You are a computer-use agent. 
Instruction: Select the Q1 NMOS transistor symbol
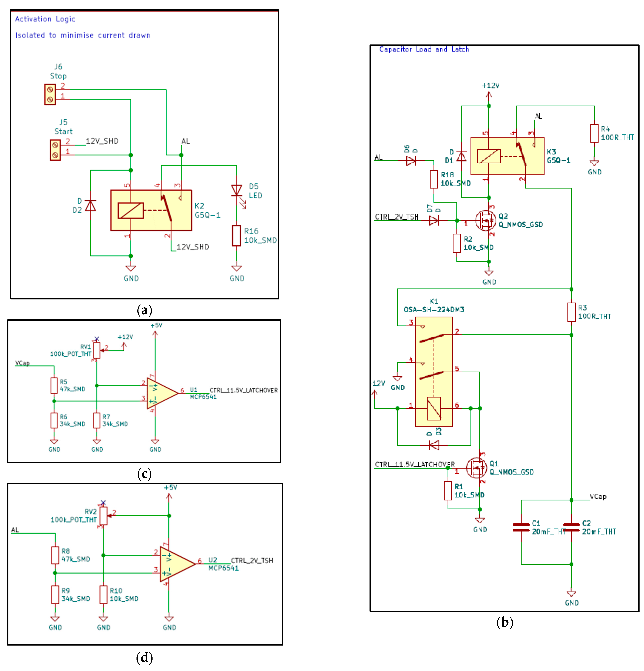click(x=476, y=468)
